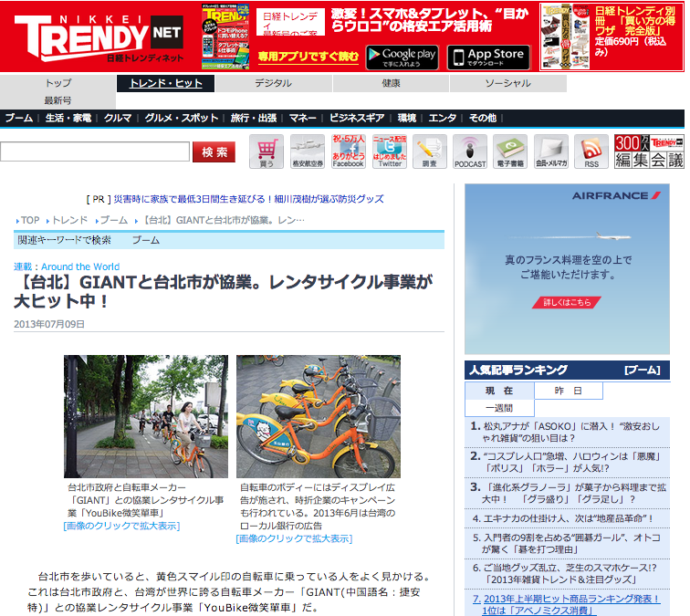690x616 pixels.
Task: Open the グルメ・スポット submenu item
Action: (x=182, y=118)
